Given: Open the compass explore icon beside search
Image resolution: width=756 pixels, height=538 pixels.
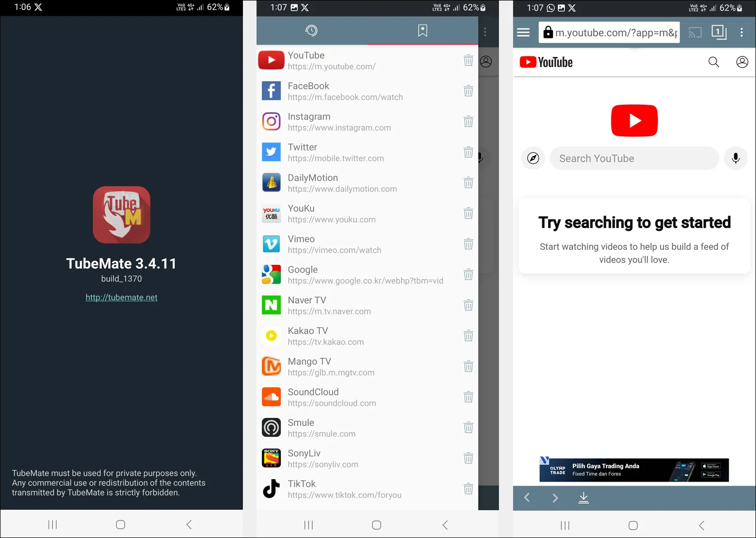Looking at the screenshot, I should (533, 158).
